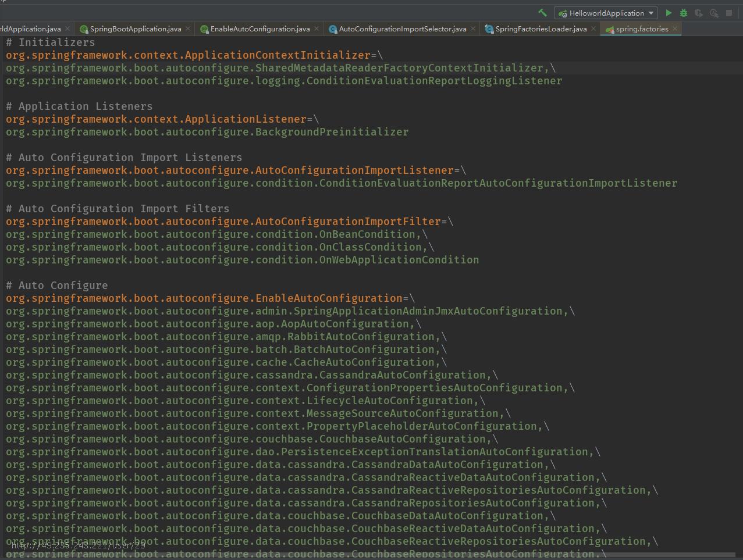Image resolution: width=743 pixels, height=560 pixels.
Task: Launch the profiler run icon
Action: (x=714, y=13)
